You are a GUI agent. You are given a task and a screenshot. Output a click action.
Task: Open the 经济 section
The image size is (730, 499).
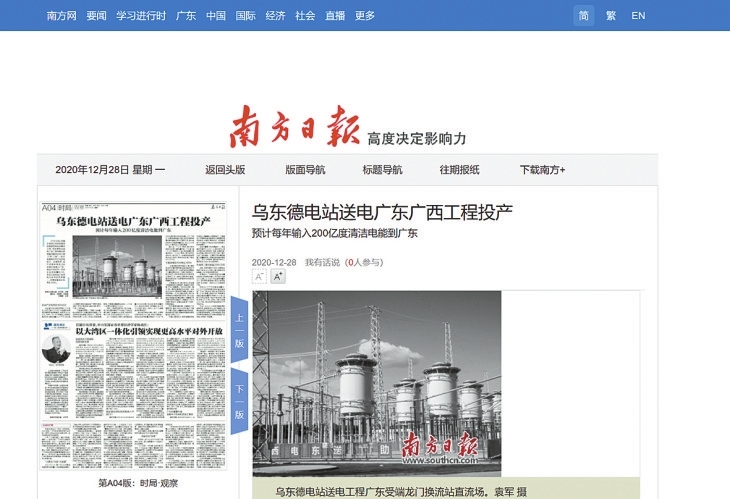[x=275, y=16]
